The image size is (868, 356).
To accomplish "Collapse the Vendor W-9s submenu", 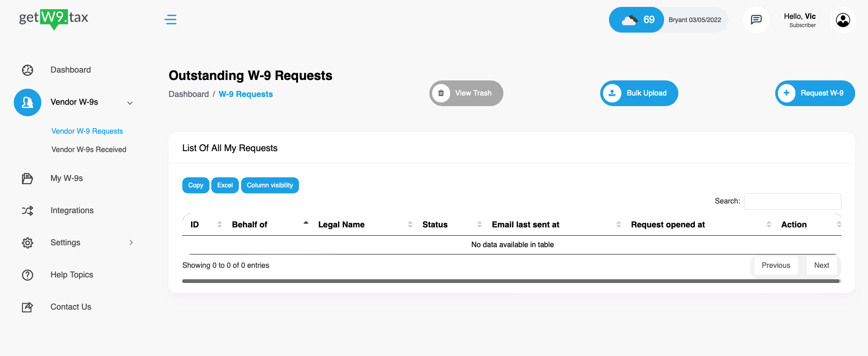I will (130, 103).
